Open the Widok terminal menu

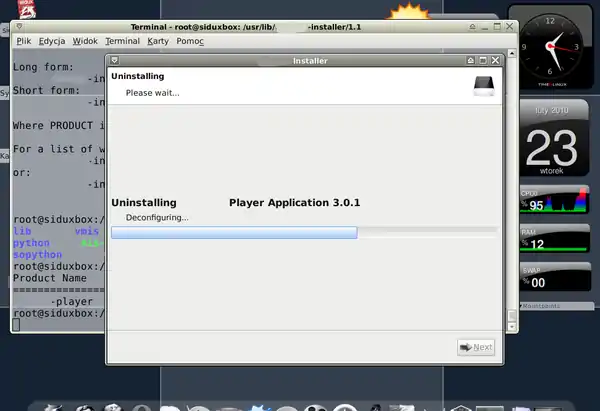pyautogui.click(x=85, y=41)
